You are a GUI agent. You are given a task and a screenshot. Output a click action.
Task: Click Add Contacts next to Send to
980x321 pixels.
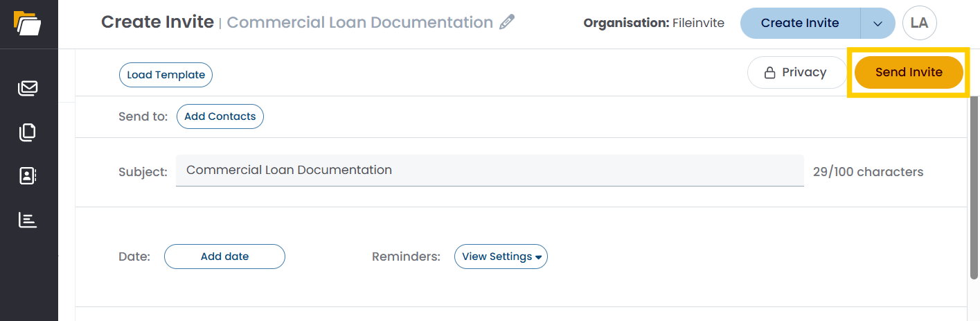click(x=220, y=116)
